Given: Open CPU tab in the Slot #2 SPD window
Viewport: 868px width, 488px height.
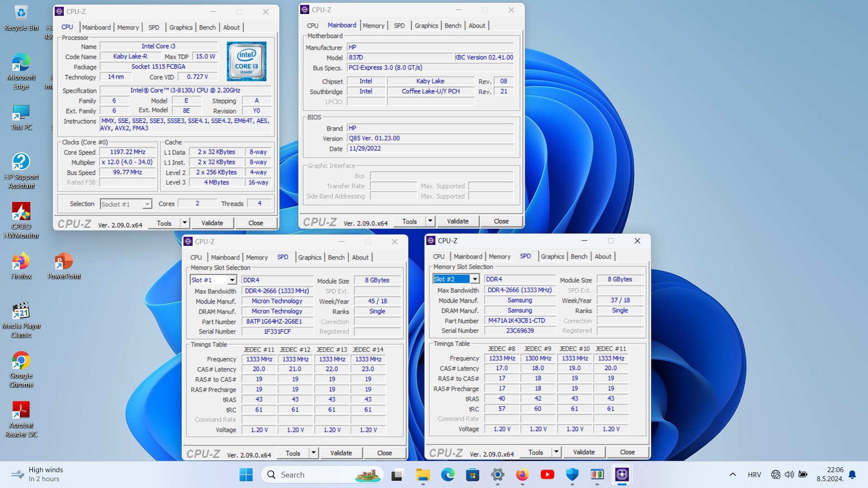Looking at the screenshot, I should [x=439, y=256].
